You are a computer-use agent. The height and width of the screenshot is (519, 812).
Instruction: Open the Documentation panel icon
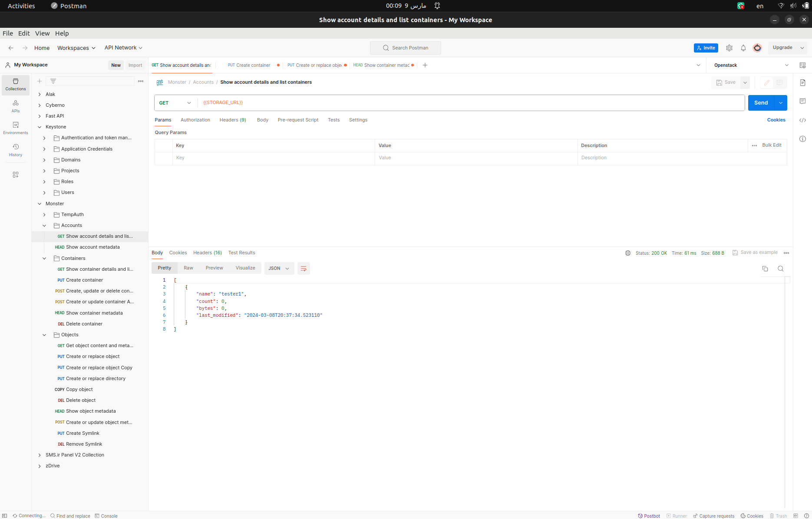point(802,82)
